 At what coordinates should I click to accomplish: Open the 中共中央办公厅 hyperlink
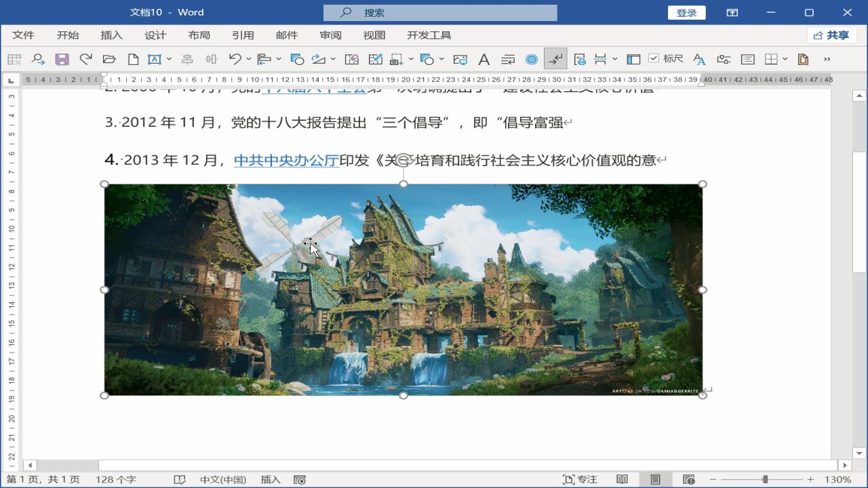[x=286, y=160]
